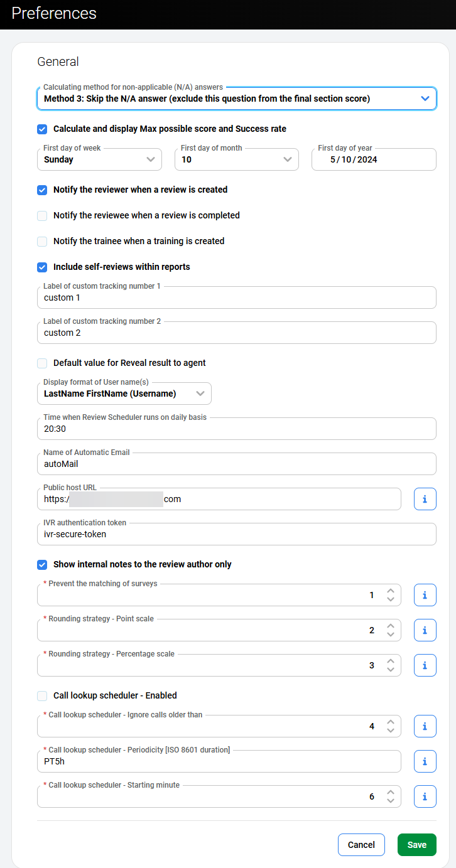Click the IVR authentication token field
Viewport: 456px width, 868px height.
coord(236,534)
